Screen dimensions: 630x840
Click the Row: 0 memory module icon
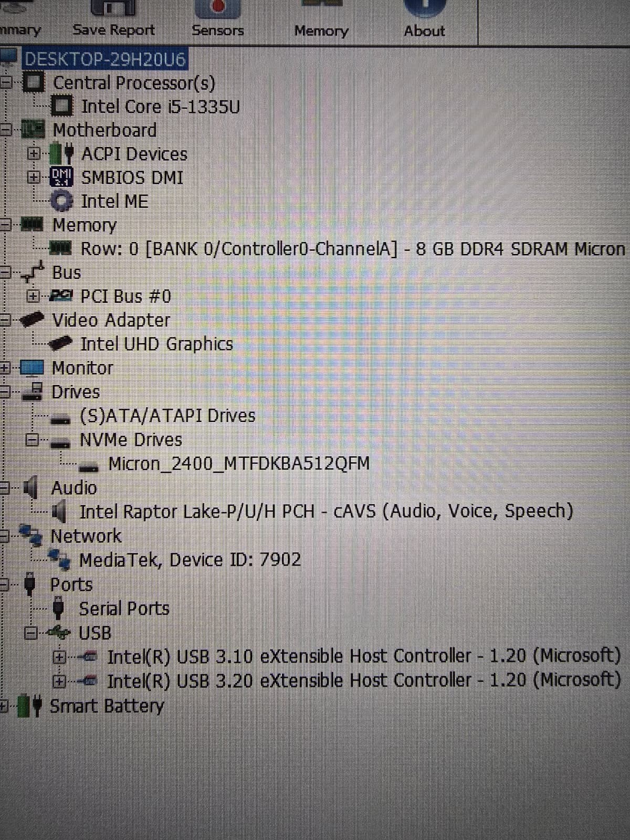pyautogui.click(x=61, y=248)
